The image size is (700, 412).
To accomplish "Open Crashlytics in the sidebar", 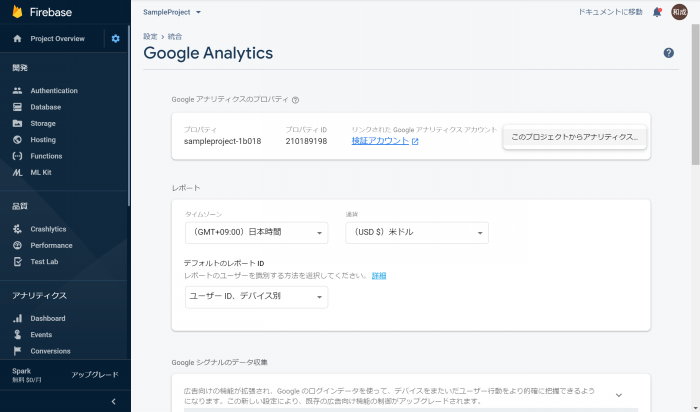I will click(48, 229).
